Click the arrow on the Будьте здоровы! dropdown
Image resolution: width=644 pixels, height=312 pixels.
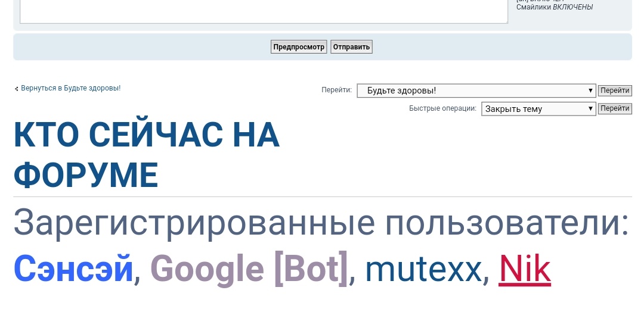[590, 91]
